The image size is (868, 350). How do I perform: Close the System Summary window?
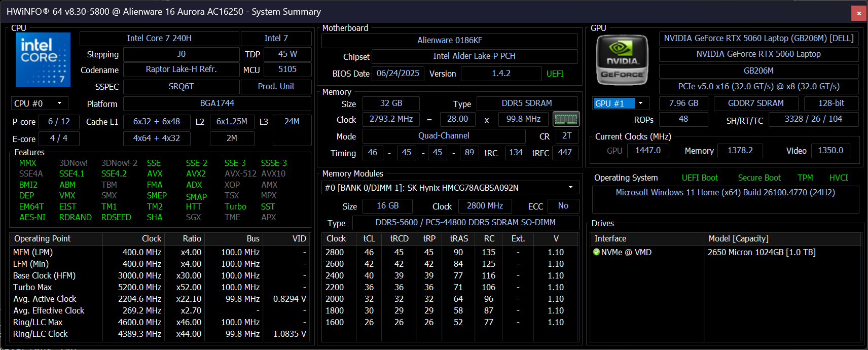click(859, 13)
